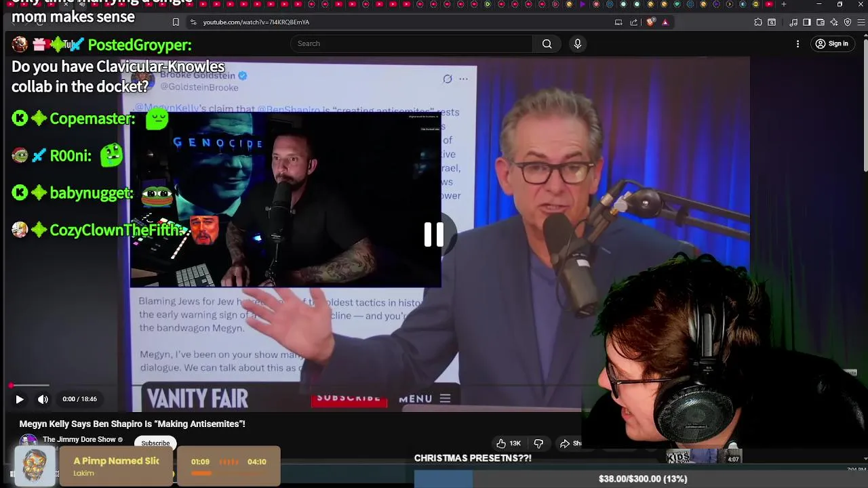868x488 pixels.
Task: Open the Brave Wallet icon
Action: (x=821, y=22)
